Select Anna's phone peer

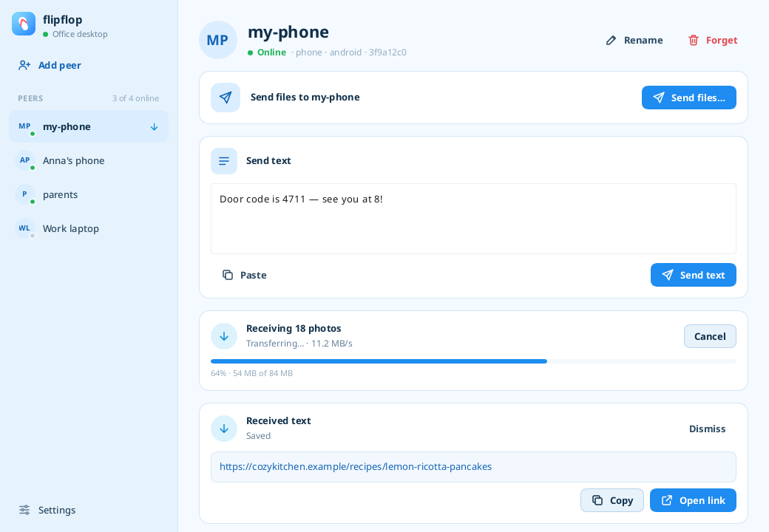pyautogui.click(x=89, y=160)
